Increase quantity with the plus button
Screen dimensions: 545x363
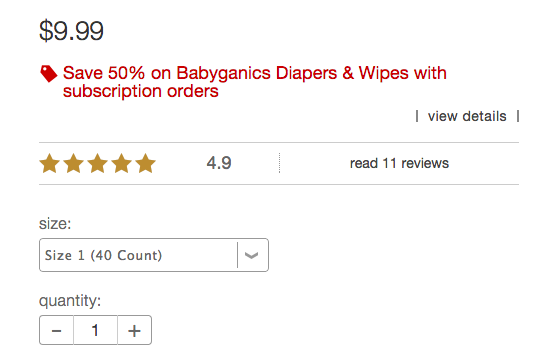(135, 330)
